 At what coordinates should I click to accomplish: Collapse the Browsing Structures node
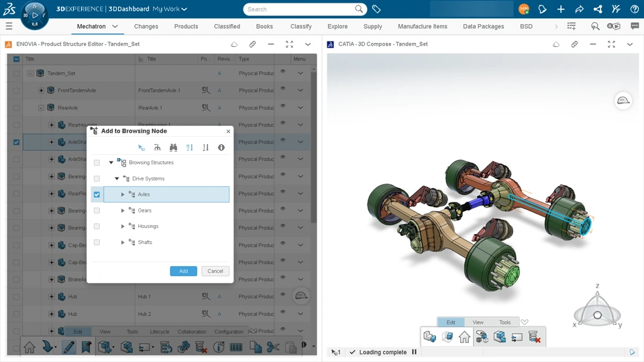pos(111,162)
